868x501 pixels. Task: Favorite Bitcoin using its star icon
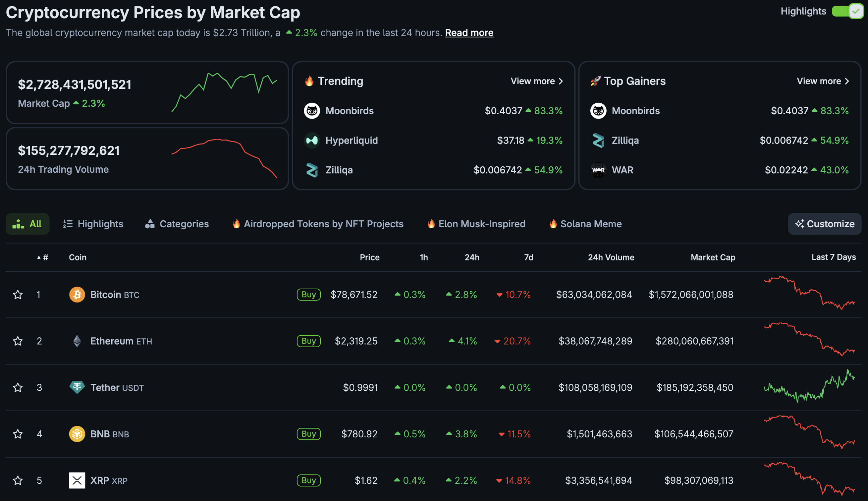point(18,294)
